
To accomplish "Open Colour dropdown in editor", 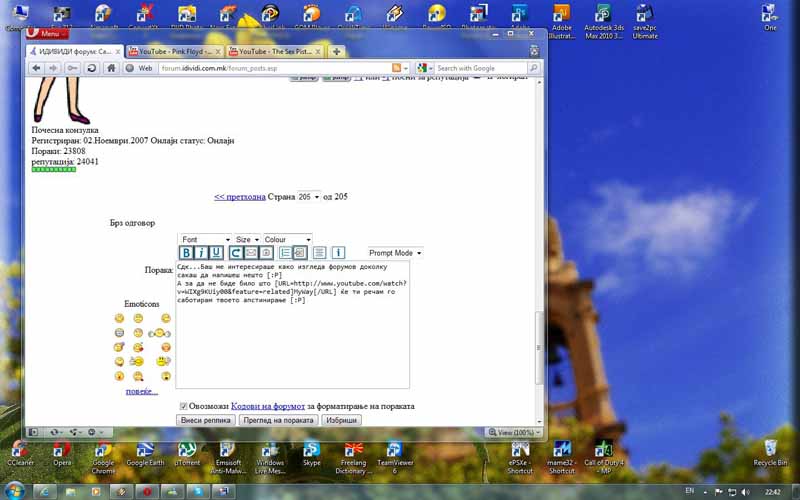I will click(287, 239).
